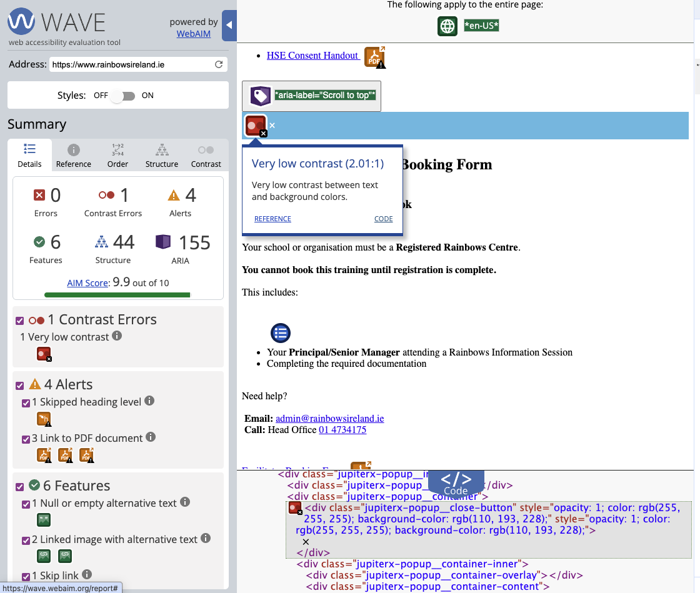This screenshot has width=700, height=593.
Task: Click the AIM Score link
Action: coord(87,283)
